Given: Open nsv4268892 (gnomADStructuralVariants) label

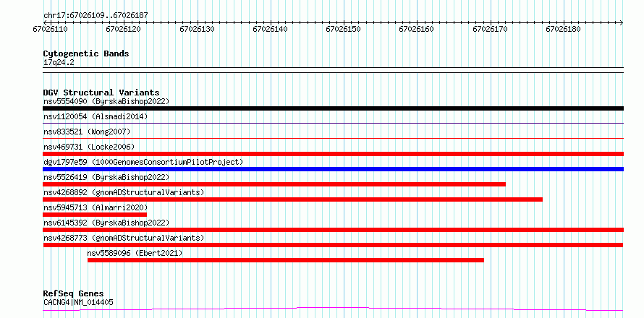Looking at the screenshot, I should tap(124, 192).
